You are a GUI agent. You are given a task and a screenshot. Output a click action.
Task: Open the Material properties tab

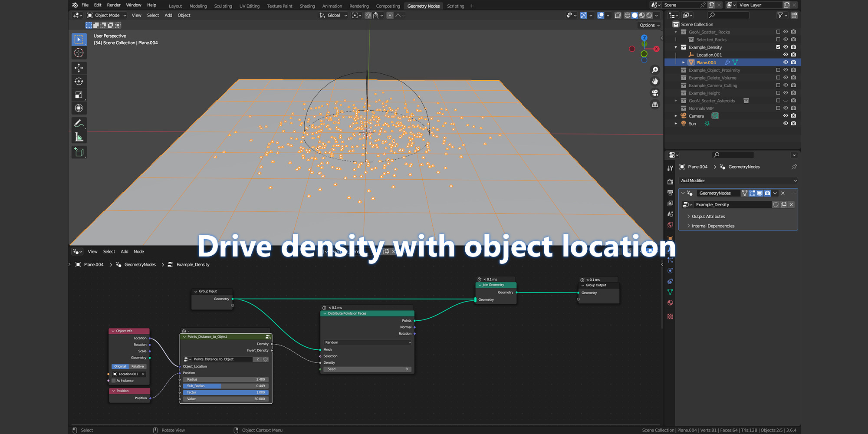point(670,303)
